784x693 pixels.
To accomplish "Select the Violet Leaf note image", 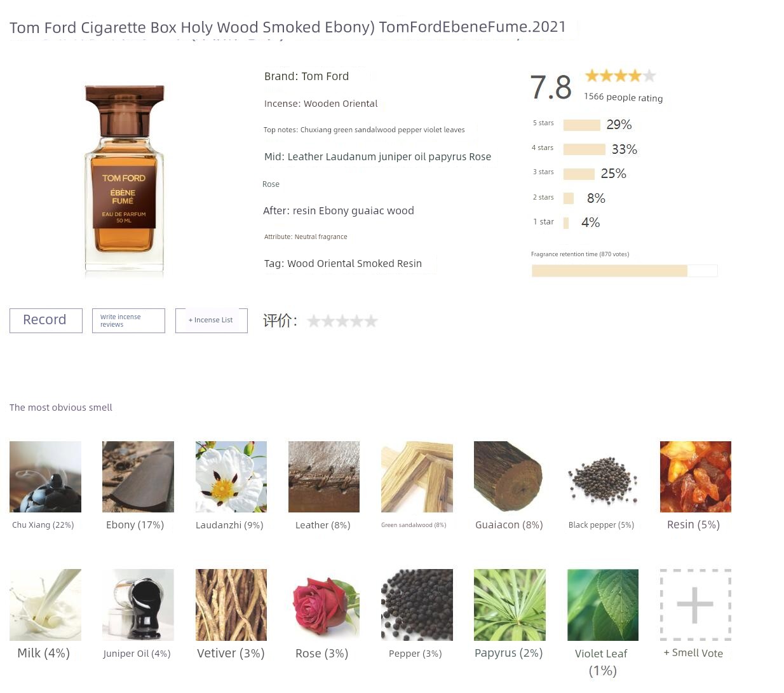I will pos(602,605).
